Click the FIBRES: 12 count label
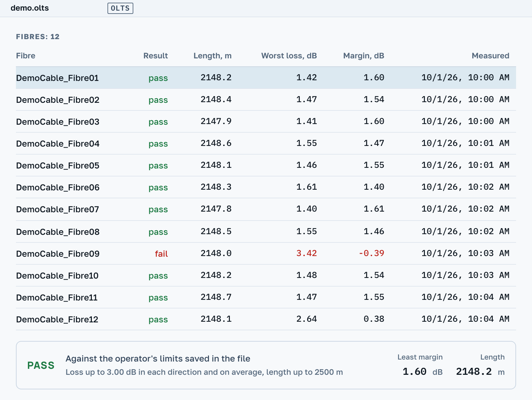The width and height of the screenshot is (532, 400). coord(38,37)
